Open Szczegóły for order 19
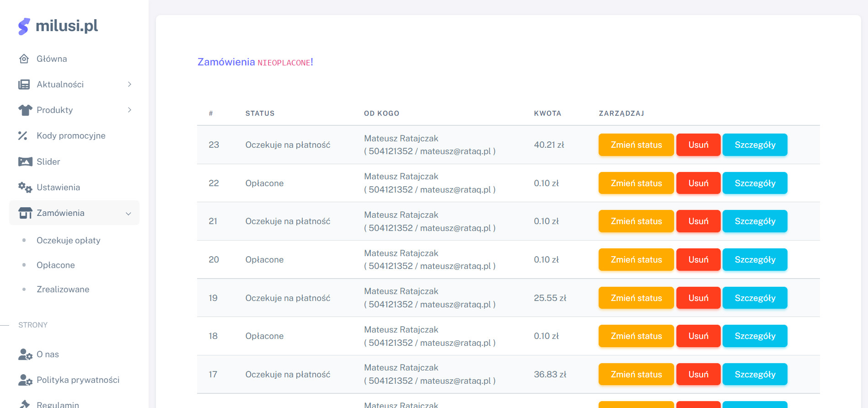Viewport: 868px width, 408px height. [x=755, y=298]
